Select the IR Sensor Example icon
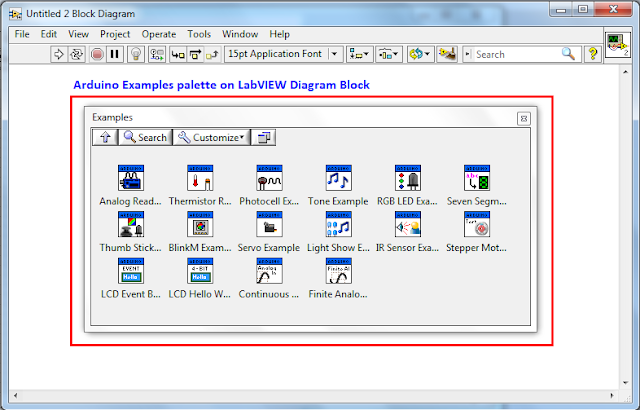 [408, 224]
